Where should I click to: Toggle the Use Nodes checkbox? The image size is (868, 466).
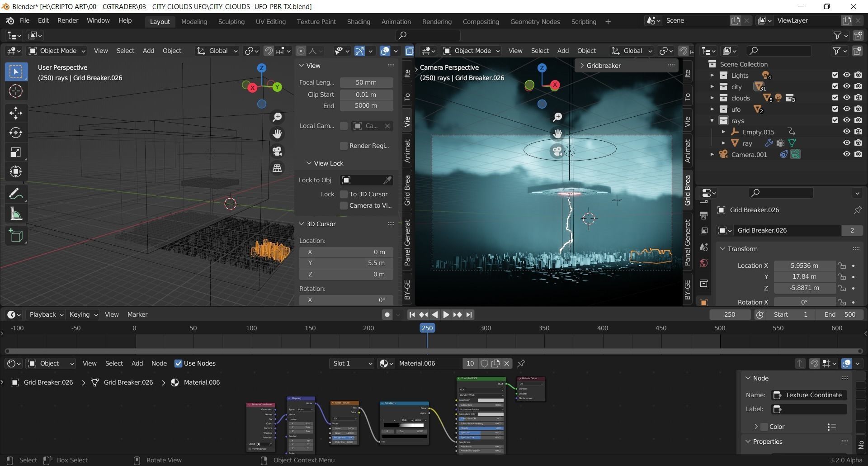[x=178, y=363]
